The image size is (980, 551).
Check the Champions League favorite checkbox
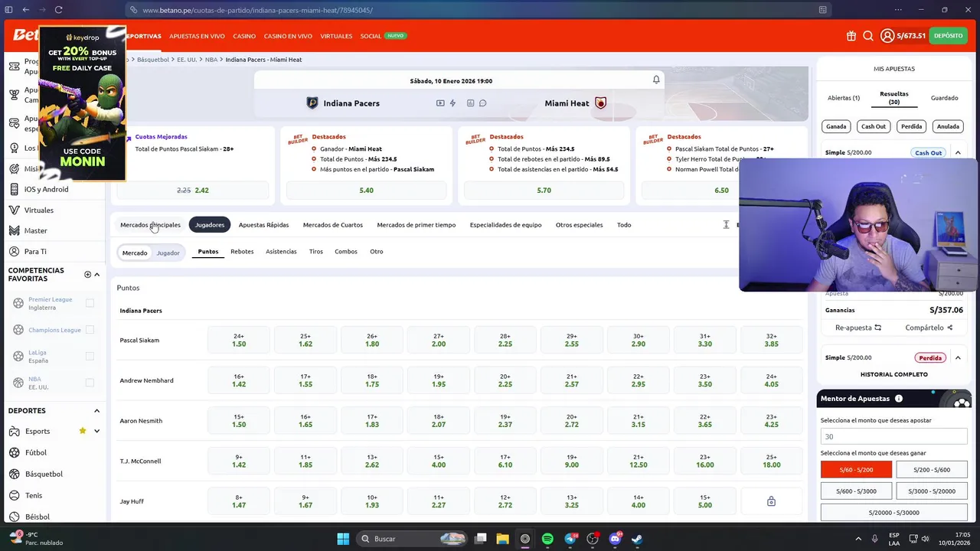(90, 330)
